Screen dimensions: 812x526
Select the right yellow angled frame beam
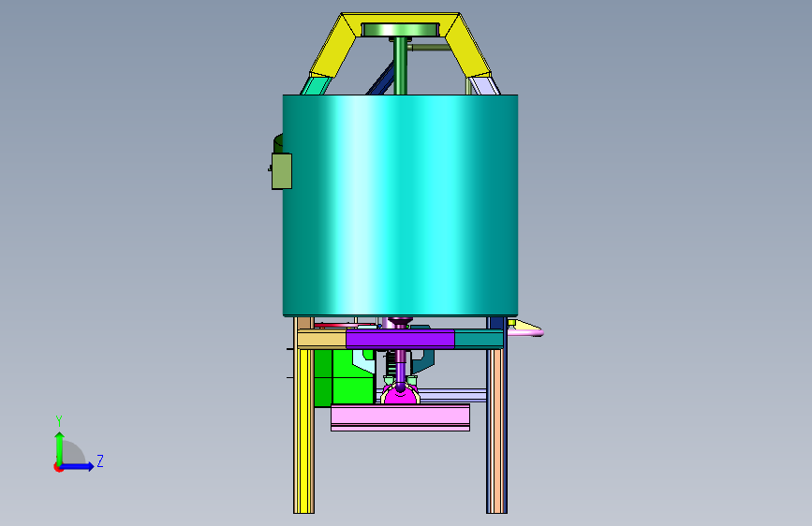coord(468,46)
